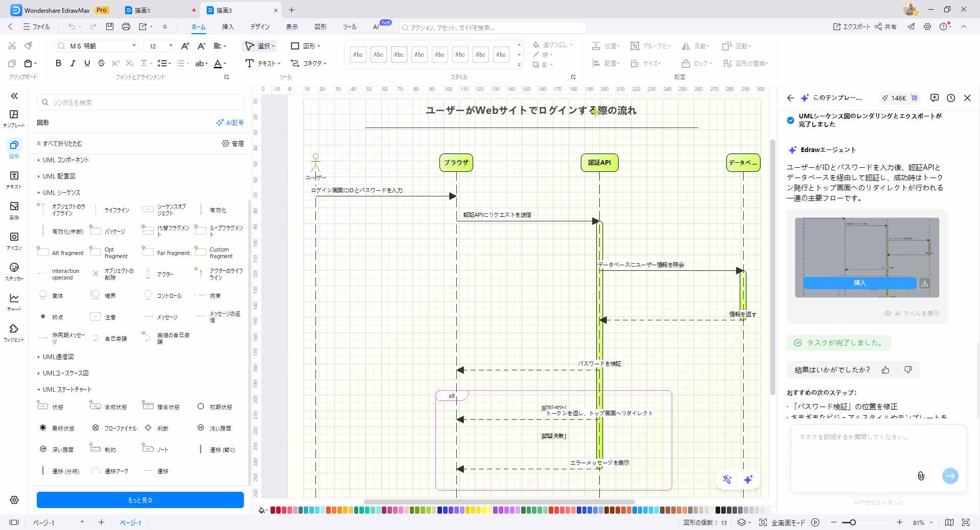Open the ステッカー sidebar panel
This screenshot has width=980, height=530.
coord(14,271)
